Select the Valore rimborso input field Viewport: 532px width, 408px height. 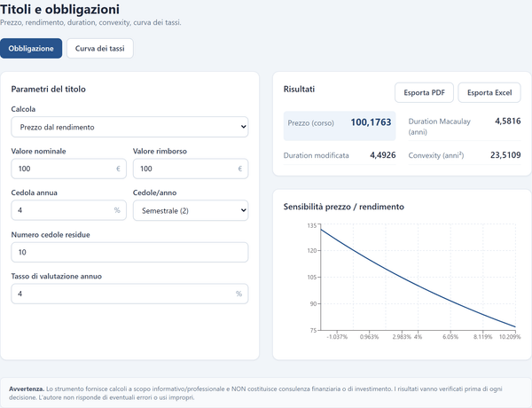tap(191, 169)
